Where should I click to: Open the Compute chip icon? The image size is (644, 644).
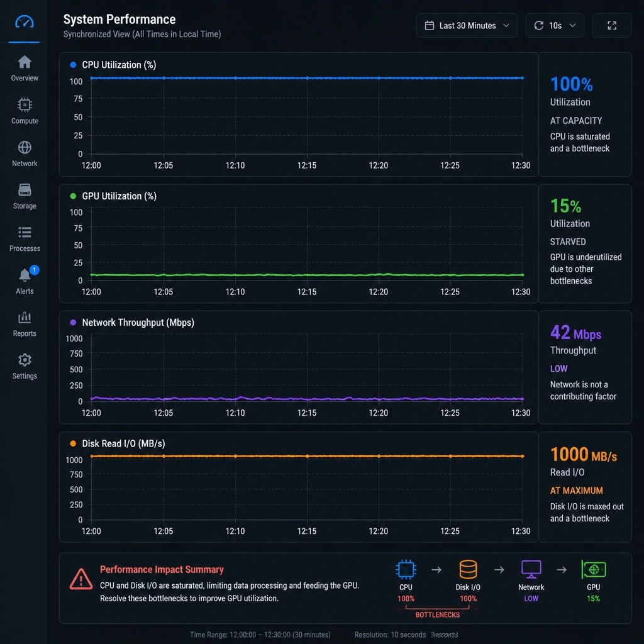point(25,105)
